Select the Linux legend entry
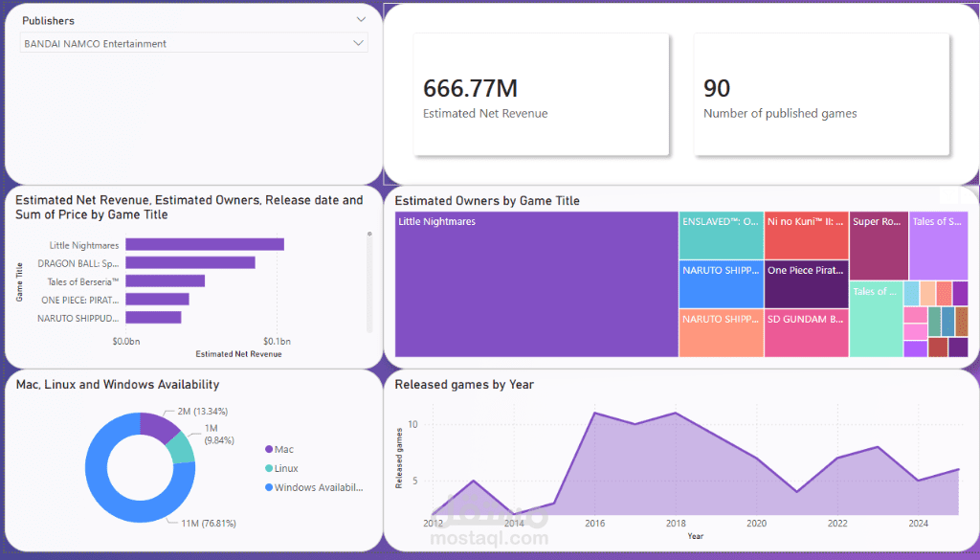980x560 pixels. coord(285,468)
